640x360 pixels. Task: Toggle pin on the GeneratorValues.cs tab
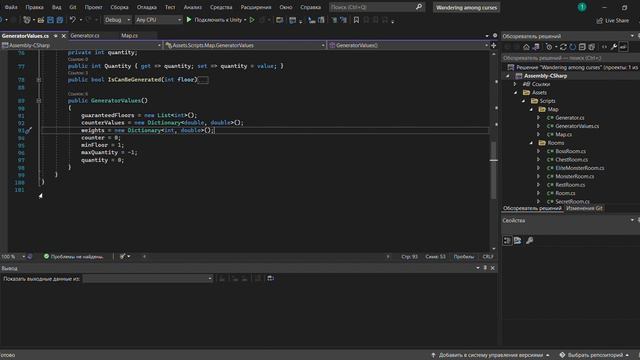click(56, 36)
